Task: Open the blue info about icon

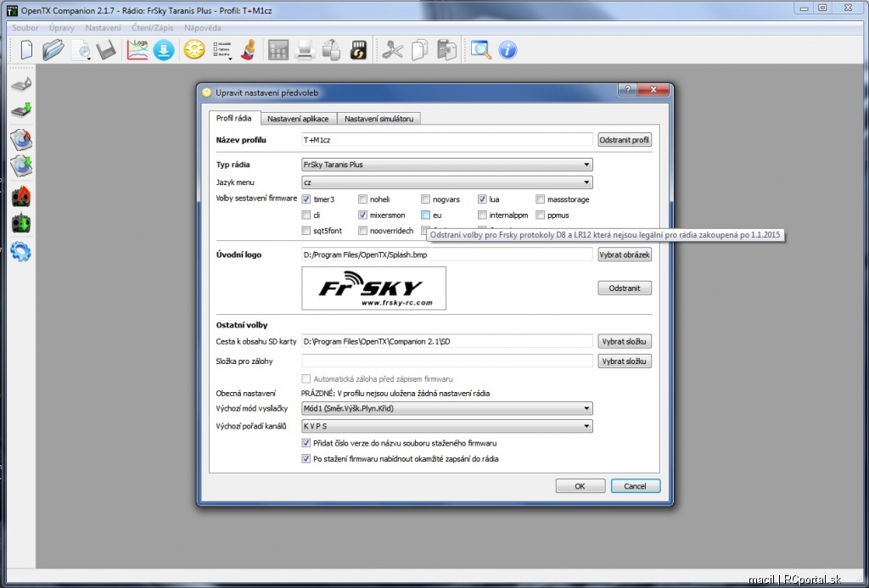Action: coord(507,50)
